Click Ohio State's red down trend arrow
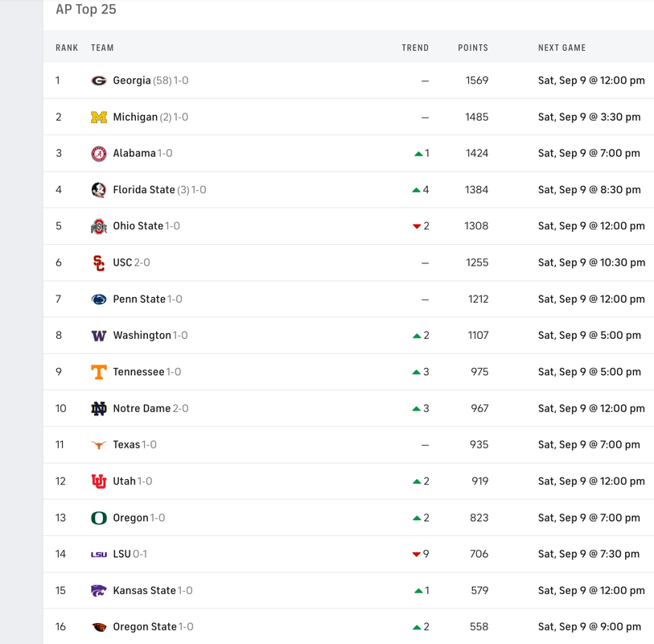This screenshot has height=644, width=654. (417, 227)
